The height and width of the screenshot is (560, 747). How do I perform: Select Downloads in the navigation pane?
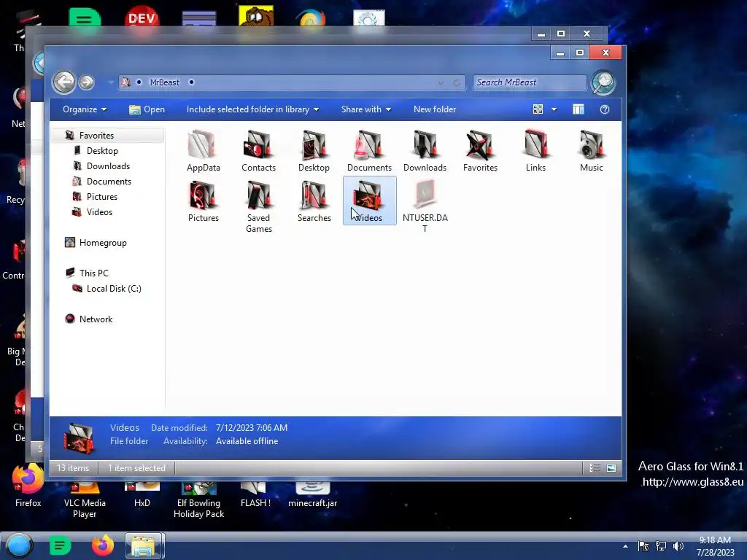tap(108, 166)
